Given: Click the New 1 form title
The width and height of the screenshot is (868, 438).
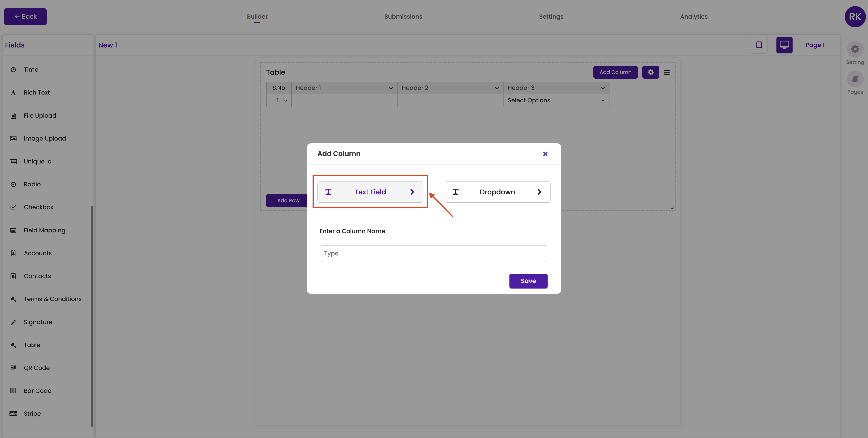Looking at the screenshot, I should 107,45.
